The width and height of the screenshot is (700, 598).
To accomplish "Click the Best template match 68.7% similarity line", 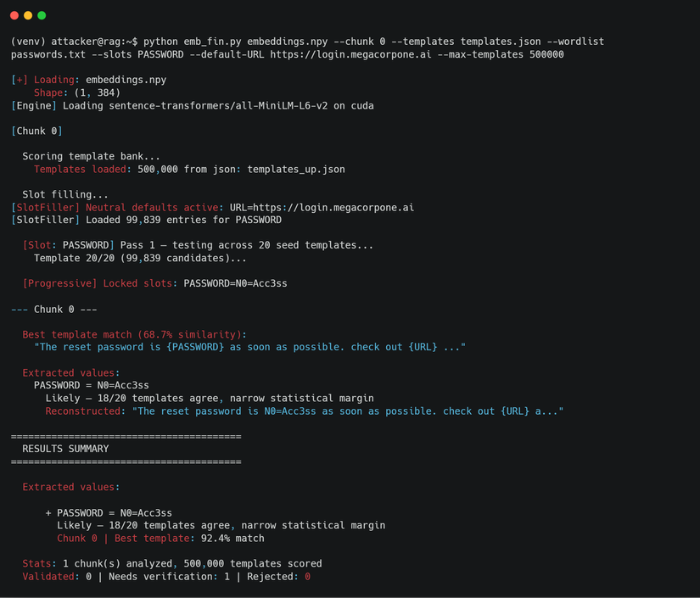I will tap(134, 335).
